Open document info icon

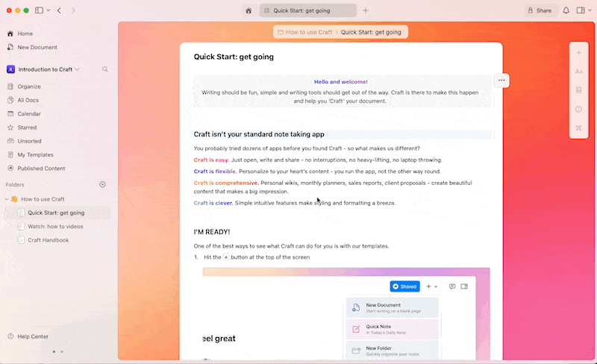[x=579, y=110]
